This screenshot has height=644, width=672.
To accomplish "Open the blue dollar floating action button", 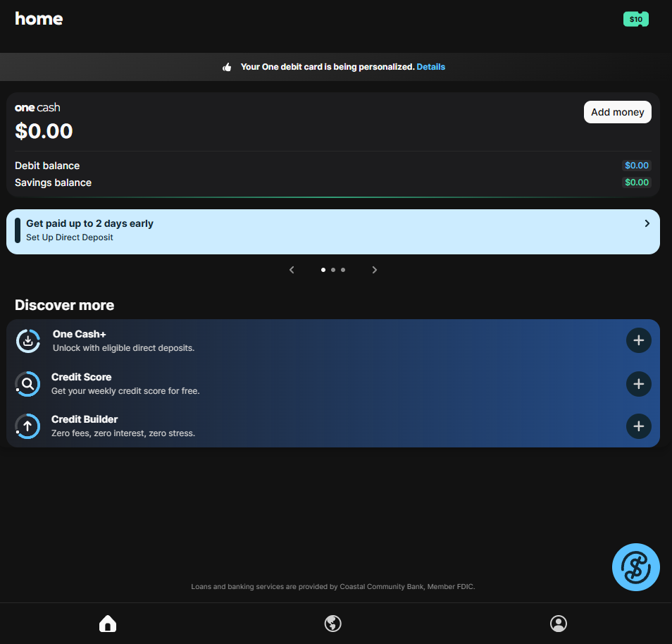I will 635,567.
